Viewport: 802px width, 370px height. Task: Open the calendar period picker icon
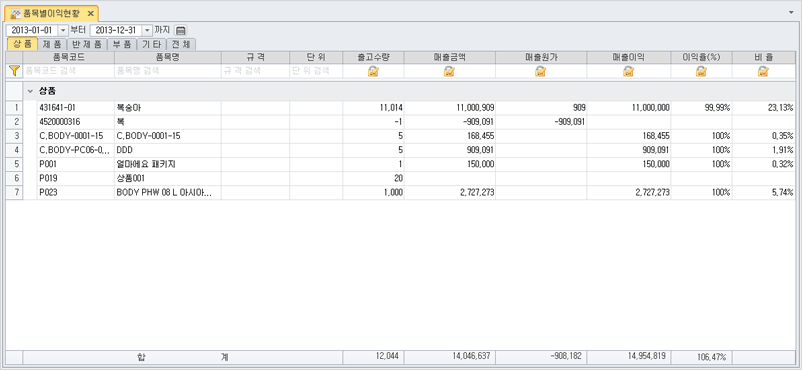pyautogui.click(x=181, y=30)
